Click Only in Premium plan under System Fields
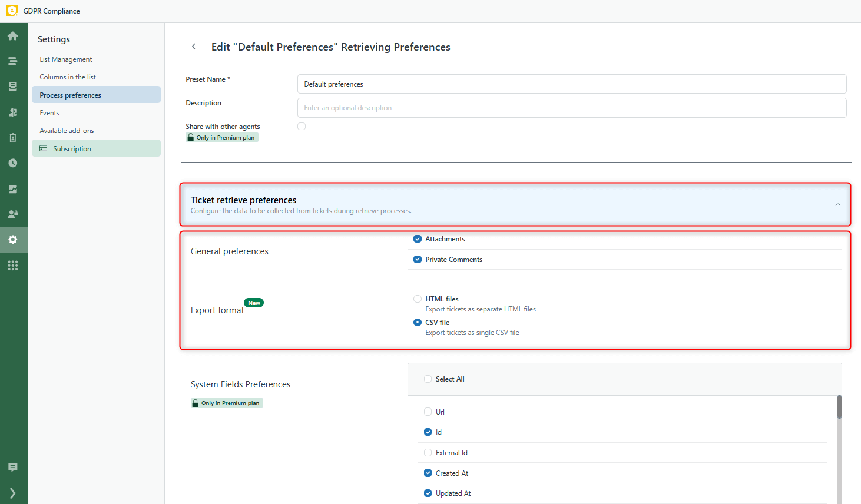This screenshot has height=504, width=861. [227, 403]
